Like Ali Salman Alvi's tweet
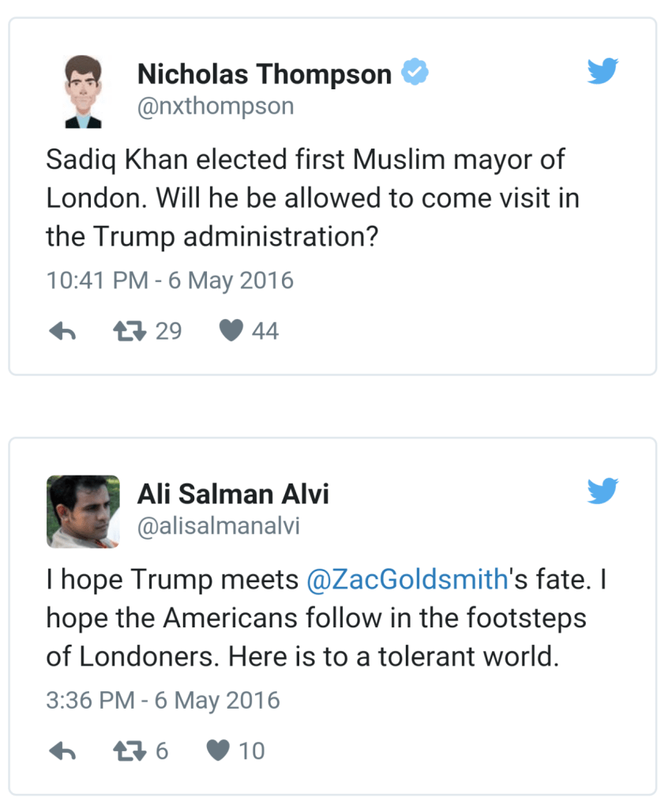 point(217,751)
